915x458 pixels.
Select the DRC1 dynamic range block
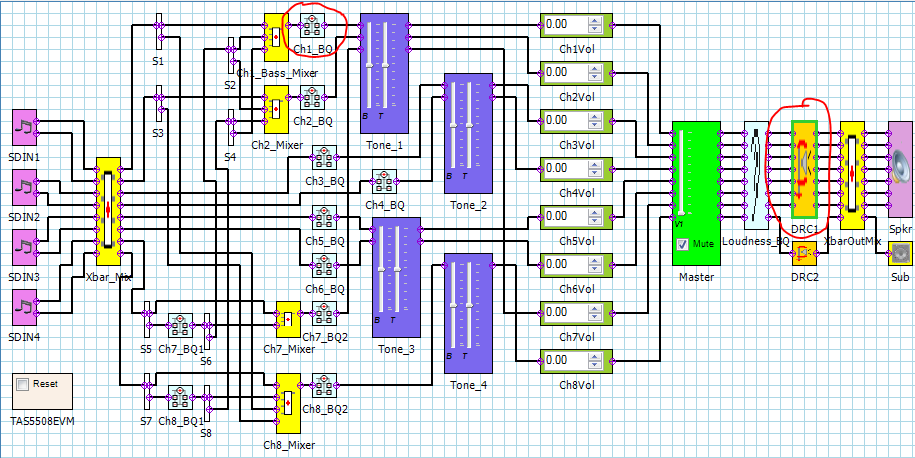coord(805,169)
